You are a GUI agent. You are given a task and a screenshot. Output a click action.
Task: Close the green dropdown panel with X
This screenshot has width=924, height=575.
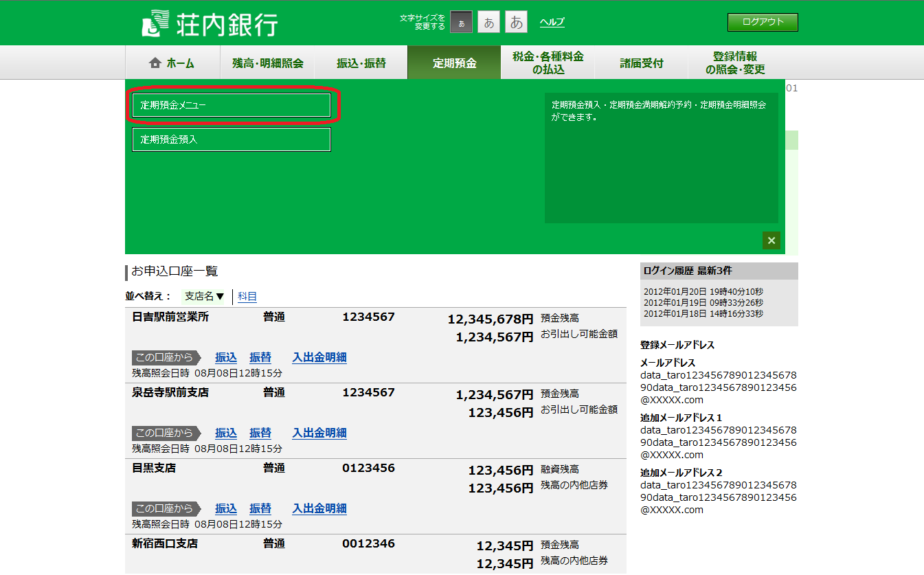tap(771, 240)
